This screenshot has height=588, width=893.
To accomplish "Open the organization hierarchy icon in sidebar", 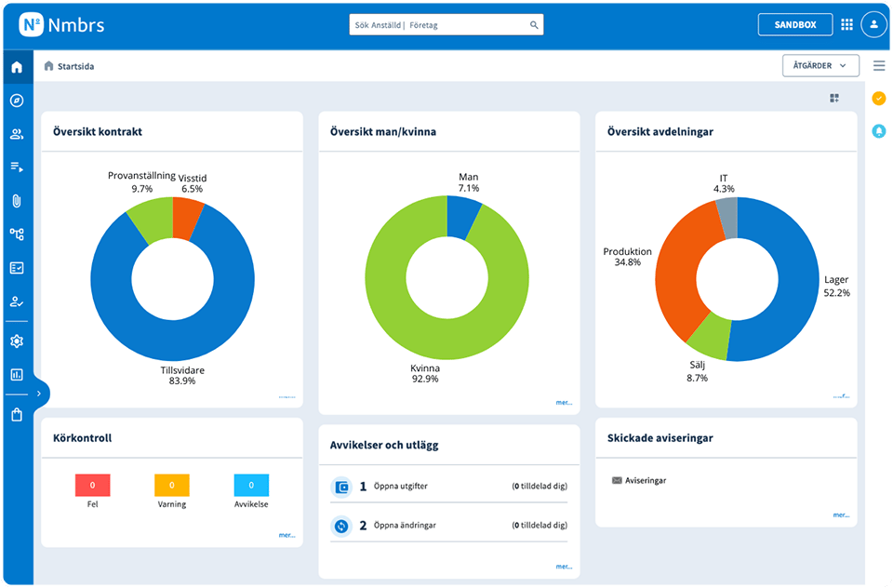I will [x=16, y=234].
